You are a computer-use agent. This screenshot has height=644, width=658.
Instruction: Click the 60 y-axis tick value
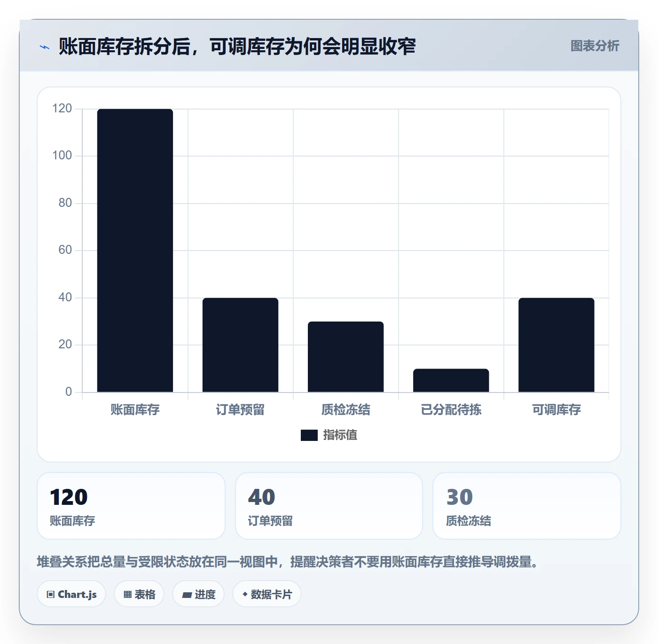pos(65,250)
